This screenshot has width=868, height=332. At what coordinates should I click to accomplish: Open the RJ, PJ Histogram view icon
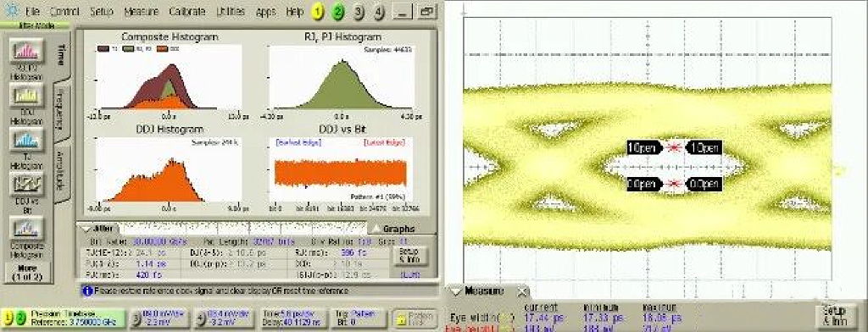tap(26, 51)
